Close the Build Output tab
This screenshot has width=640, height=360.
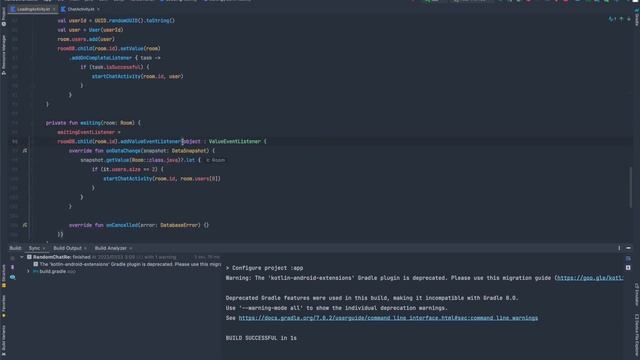click(85, 248)
